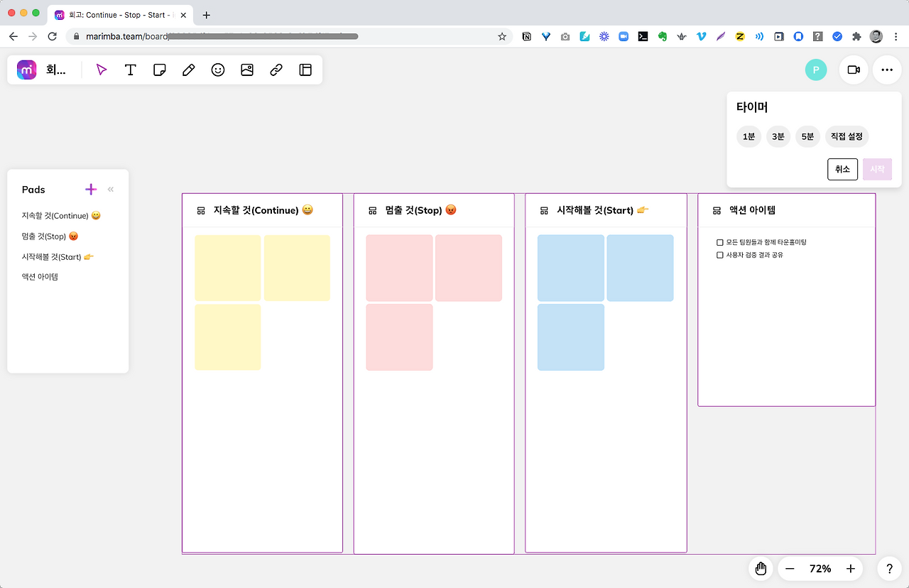The image size is (909, 588).
Task: Bookmark this page with the star icon
Action: [502, 36]
